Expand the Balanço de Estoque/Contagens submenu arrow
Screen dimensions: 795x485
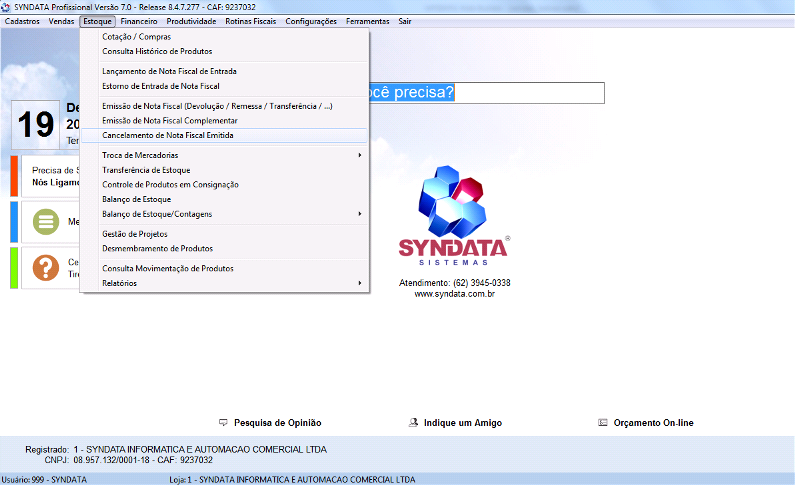tap(359, 214)
